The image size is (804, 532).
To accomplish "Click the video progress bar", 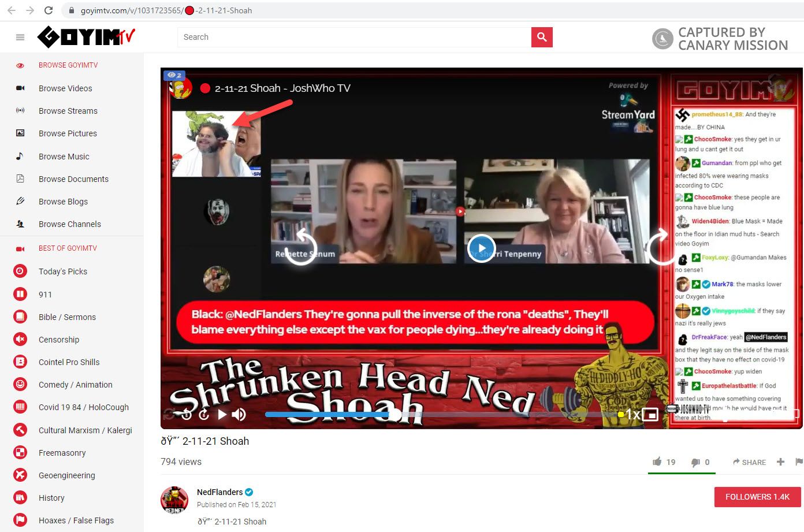I will click(439, 414).
